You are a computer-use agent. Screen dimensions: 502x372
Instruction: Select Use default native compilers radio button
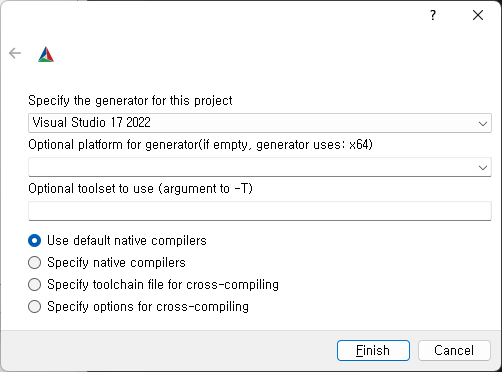[35, 241]
